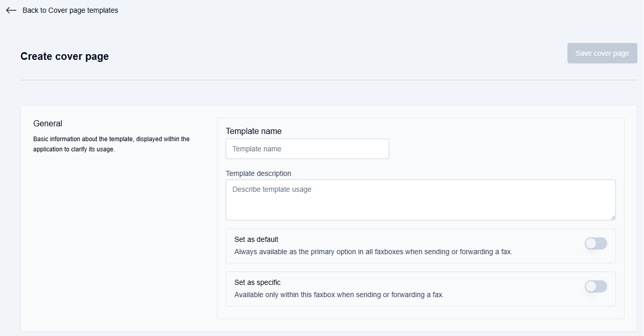This screenshot has width=644, height=336.
Task: Select the 'General' section heading
Action: 47,123
